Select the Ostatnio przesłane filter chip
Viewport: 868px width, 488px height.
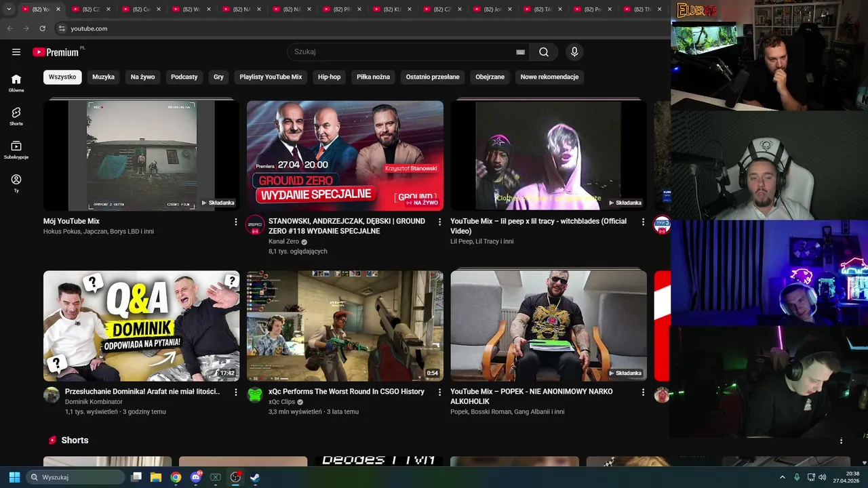(433, 77)
